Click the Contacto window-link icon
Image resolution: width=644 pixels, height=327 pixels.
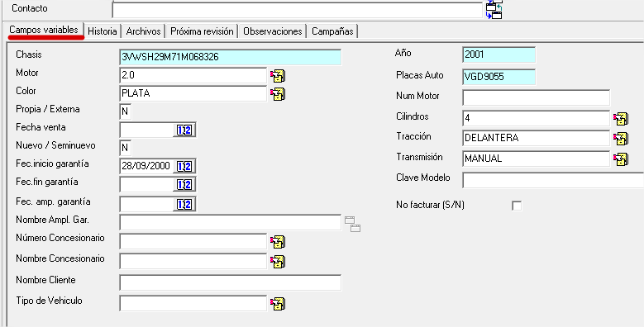(494, 9)
